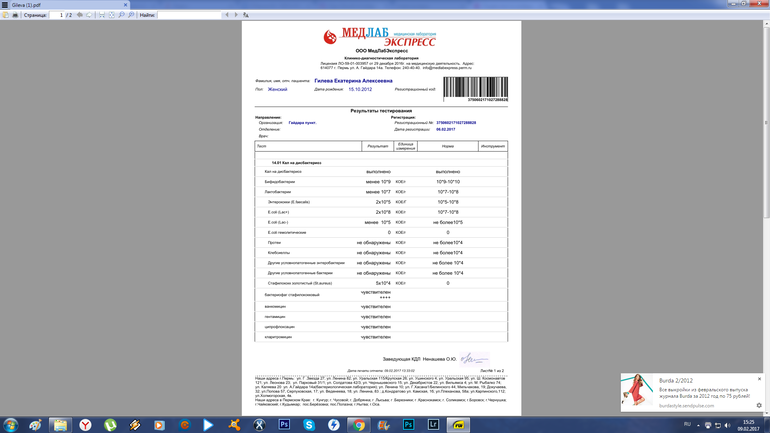The width and height of the screenshot is (770, 433).
Task: Close the Burda 2/2012 notification
Action: tap(759, 379)
